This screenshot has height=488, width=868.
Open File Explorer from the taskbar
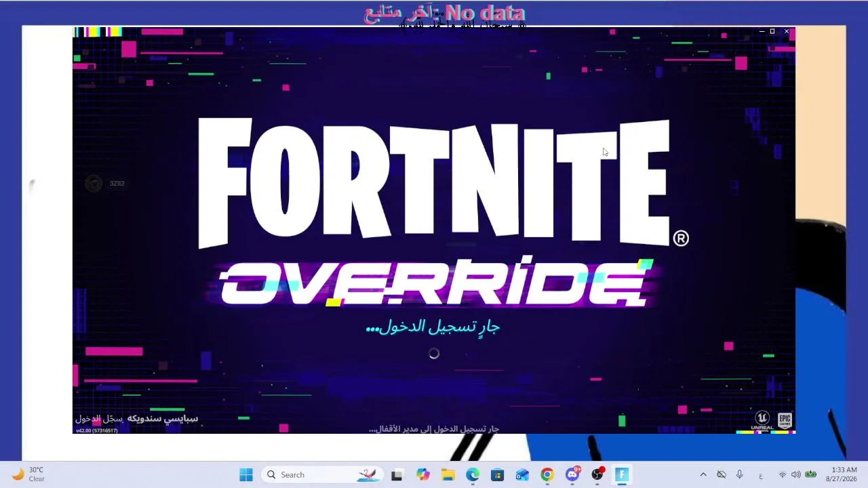click(x=448, y=475)
